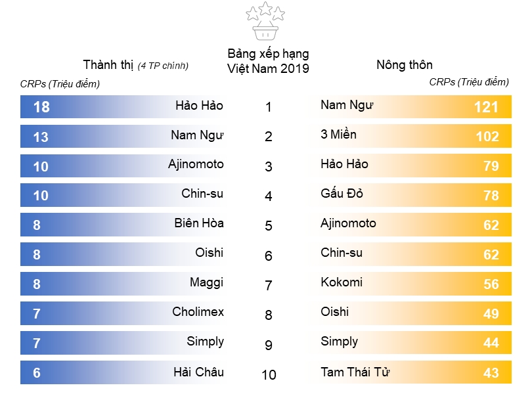Screen dimensions: 532x400
Task: Click the Nông thôn column heading
Action: (x=405, y=64)
